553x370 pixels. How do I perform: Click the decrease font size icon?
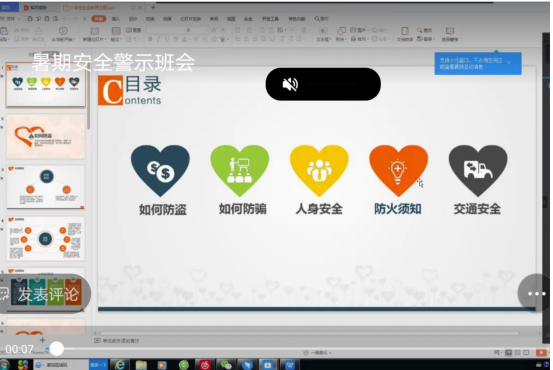click(x=223, y=30)
